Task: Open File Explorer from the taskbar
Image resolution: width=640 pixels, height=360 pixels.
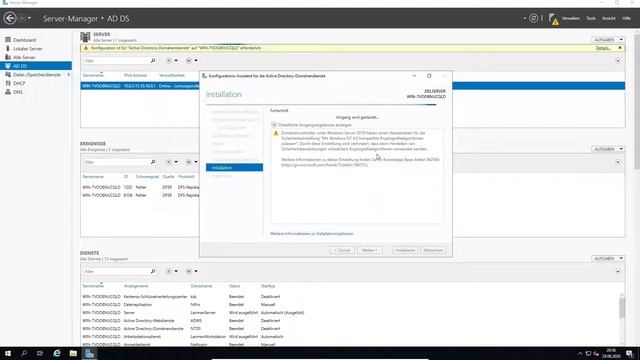Action: tap(73, 353)
